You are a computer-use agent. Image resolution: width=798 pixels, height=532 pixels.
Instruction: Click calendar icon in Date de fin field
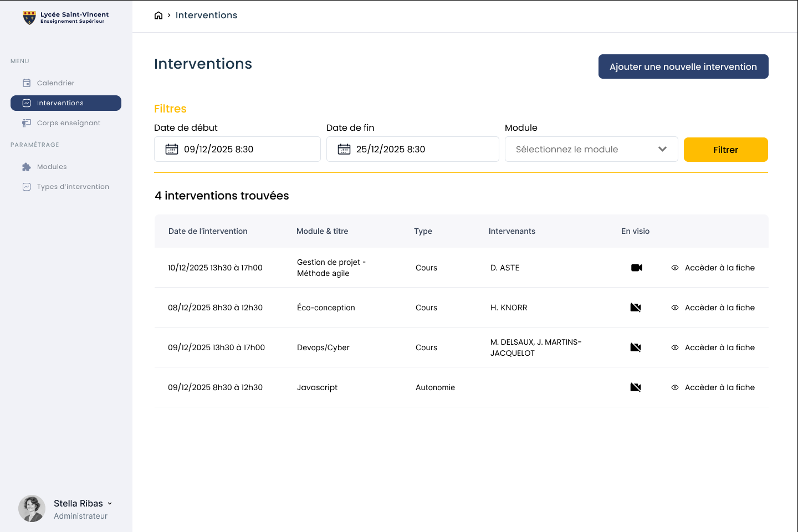(344, 150)
